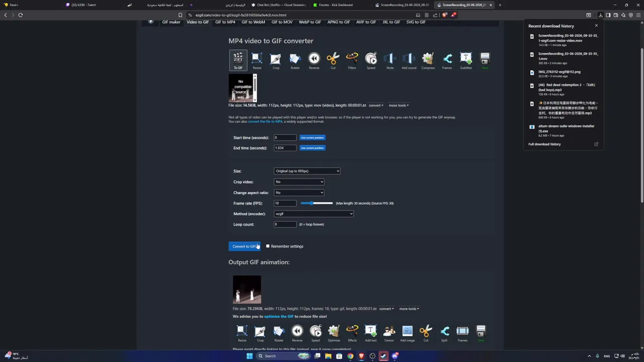This screenshot has width=644, height=362.
Task: Switch to the GIF to MP4 tab
Action: click(x=225, y=22)
